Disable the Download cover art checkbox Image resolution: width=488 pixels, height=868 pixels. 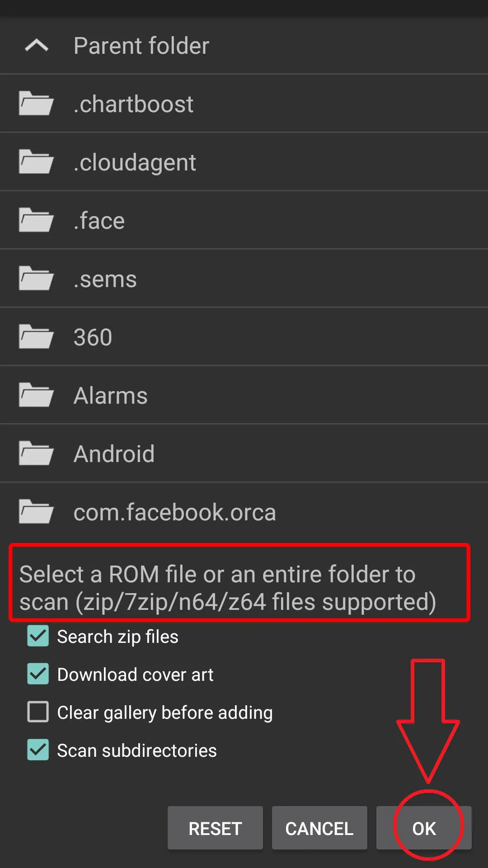click(38, 674)
